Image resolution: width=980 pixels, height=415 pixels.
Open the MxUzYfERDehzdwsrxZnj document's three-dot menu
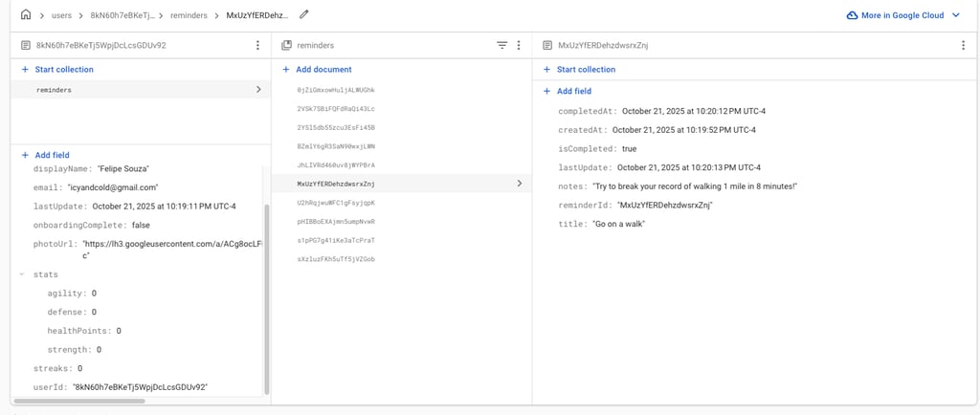click(x=963, y=45)
